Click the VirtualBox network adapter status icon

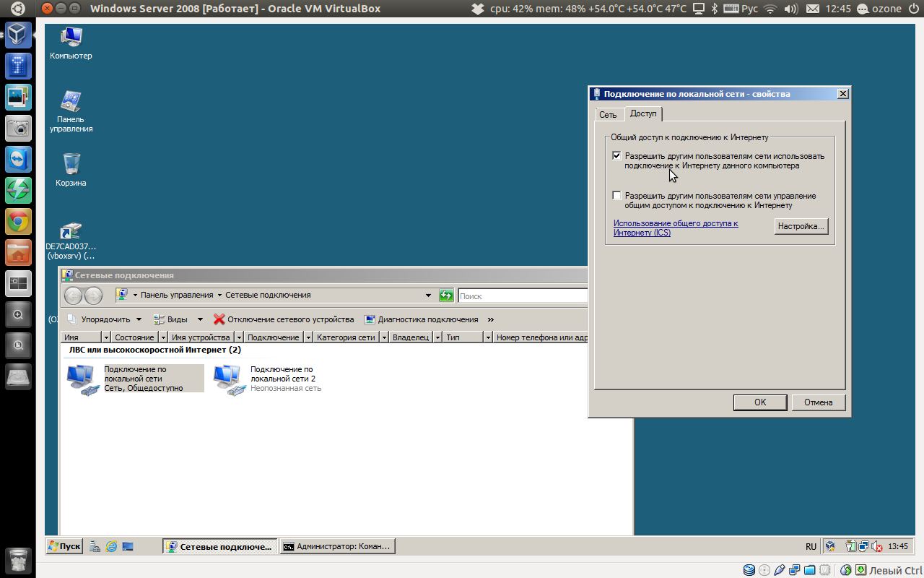click(x=795, y=570)
